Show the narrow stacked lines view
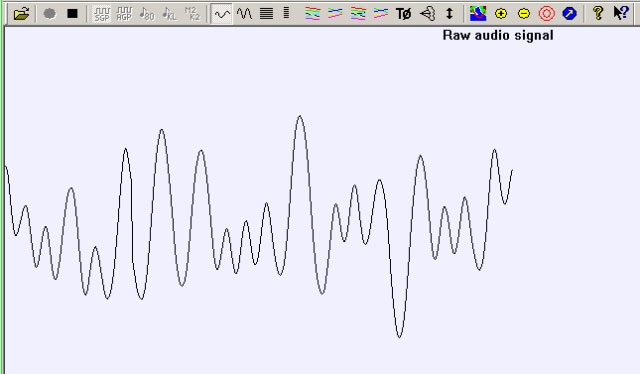Image resolution: width=640 pixels, height=374 pixels. [287, 13]
